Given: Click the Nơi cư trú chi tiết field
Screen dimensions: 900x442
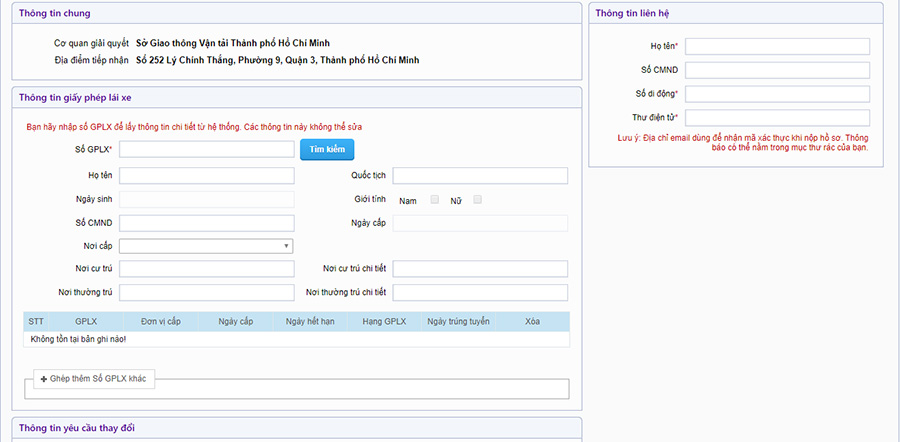Looking at the screenshot, I should pyautogui.click(x=480, y=269).
